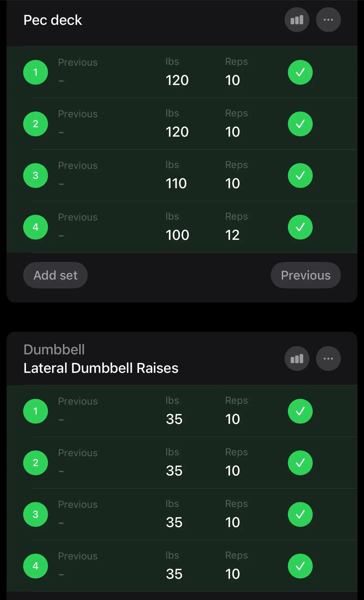
Task: Tap Lateral Raises set 4 number badge
Action: 36,566
